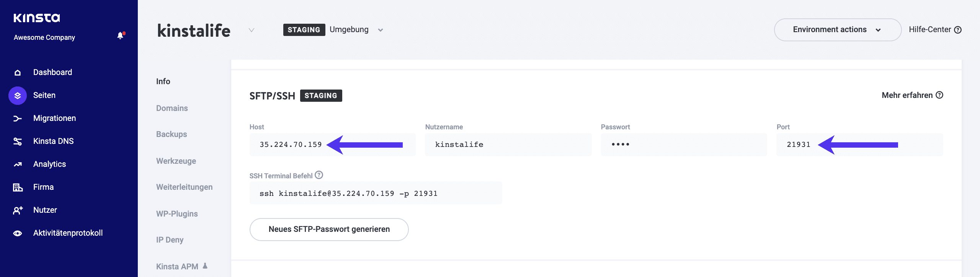Open Dashboard in sidebar

pyautogui.click(x=52, y=72)
